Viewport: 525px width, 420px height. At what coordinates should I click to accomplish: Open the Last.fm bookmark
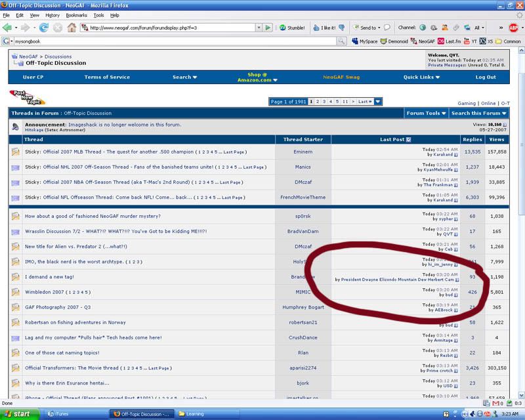pos(449,41)
